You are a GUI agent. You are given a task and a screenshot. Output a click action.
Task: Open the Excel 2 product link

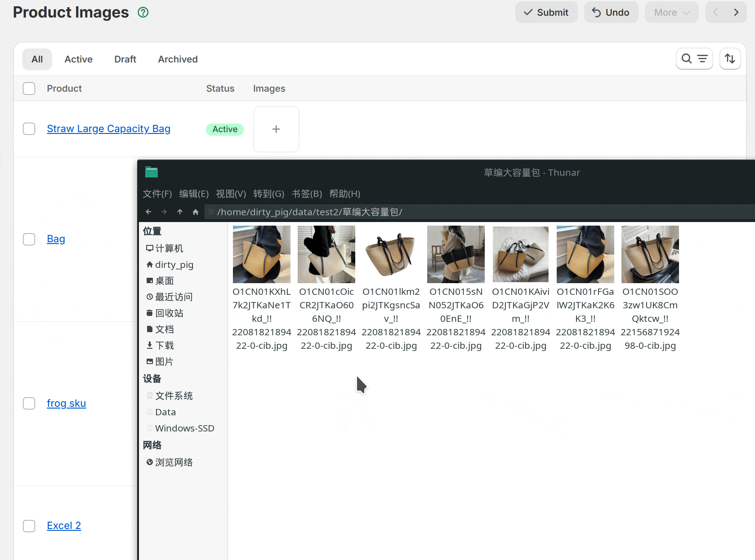coord(64,526)
